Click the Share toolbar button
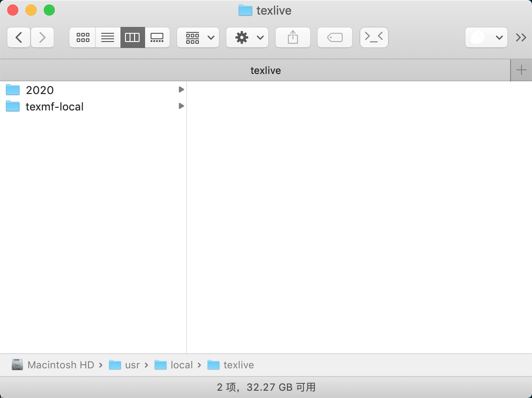Viewport: 532px width, 398px height. (x=293, y=37)
